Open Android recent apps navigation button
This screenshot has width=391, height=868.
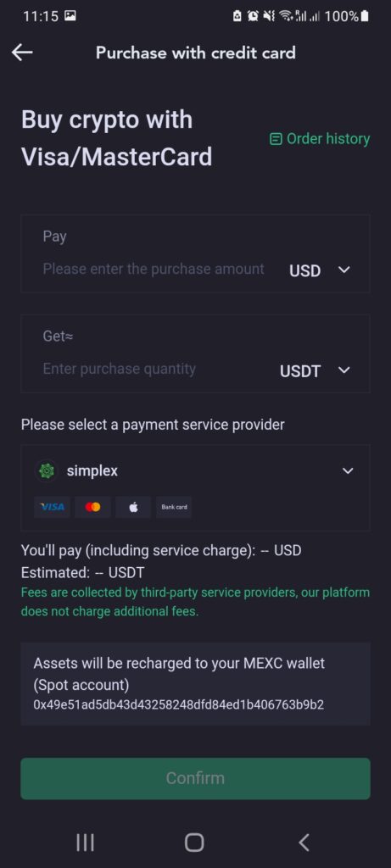pyautogui.click(x=85, y=843)
